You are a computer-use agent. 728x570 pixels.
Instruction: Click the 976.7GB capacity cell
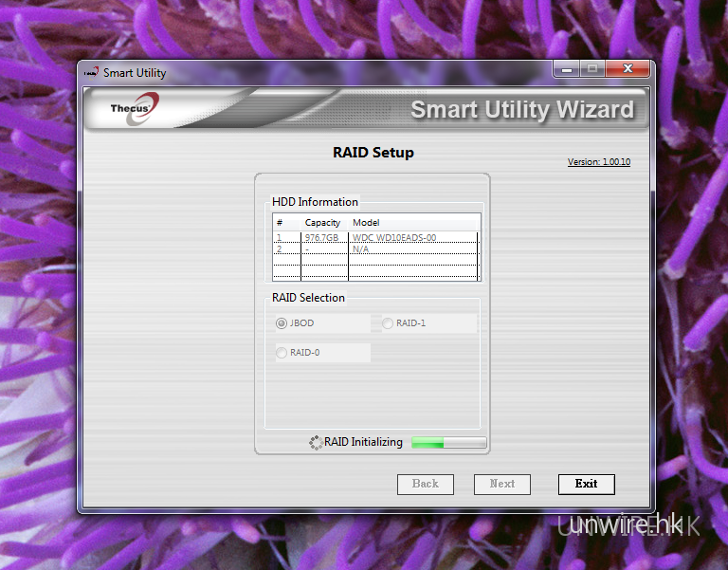point(321,238)
